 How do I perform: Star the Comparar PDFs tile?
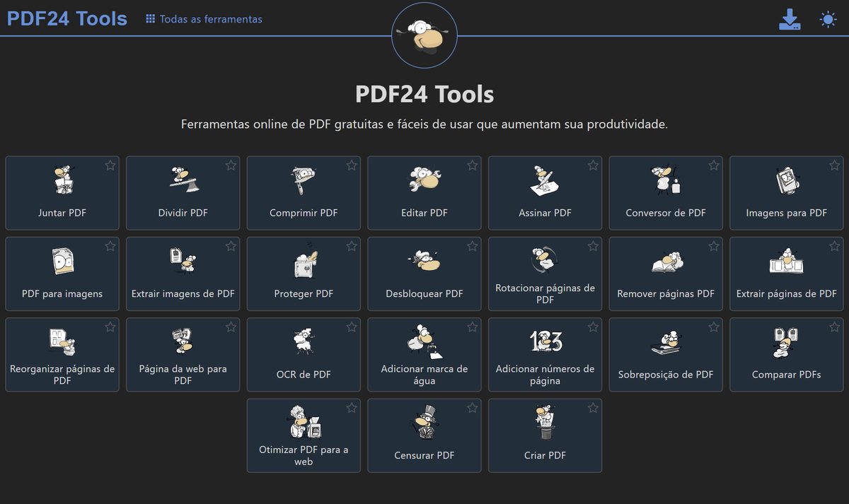point(835,327)
